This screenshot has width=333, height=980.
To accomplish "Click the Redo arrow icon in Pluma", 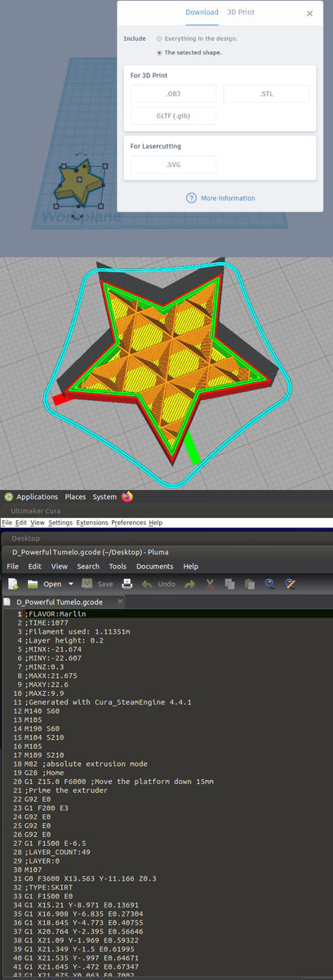I will pos(189,584).
